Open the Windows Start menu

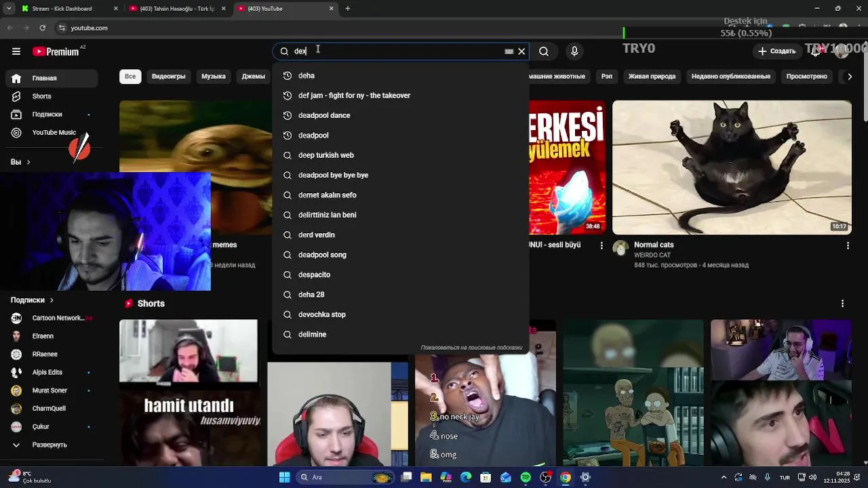(284, 477)
